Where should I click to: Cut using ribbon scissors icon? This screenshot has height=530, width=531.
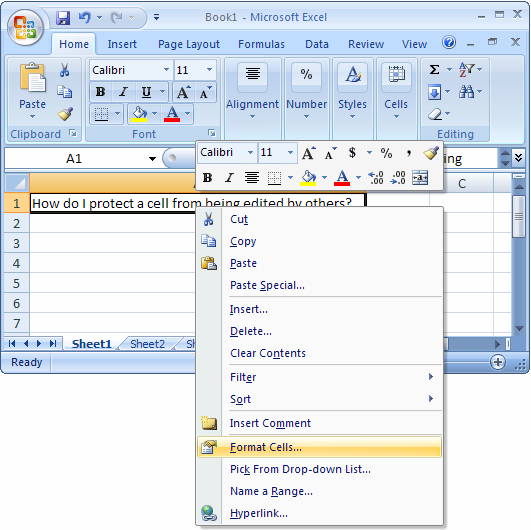pos(64,70)
